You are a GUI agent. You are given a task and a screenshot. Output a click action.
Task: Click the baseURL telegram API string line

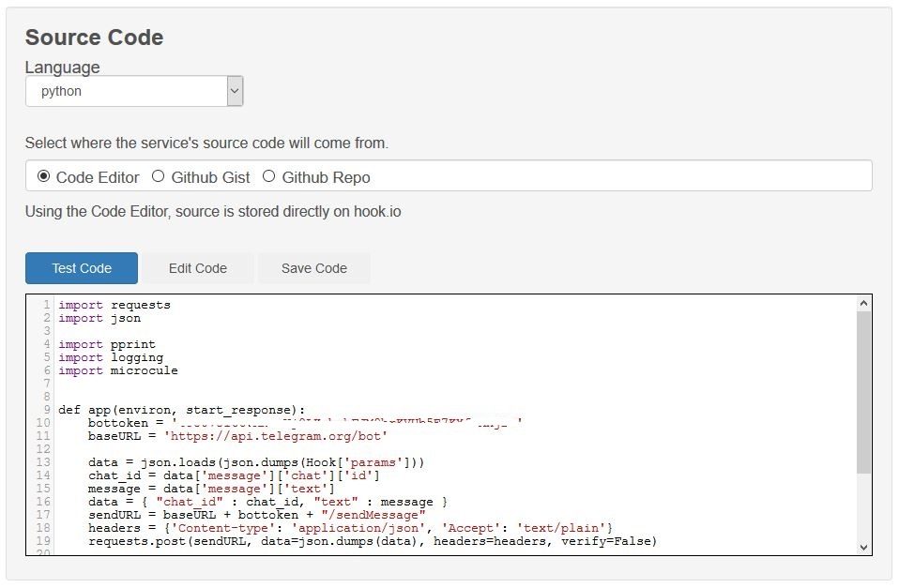pyautogui.click(x=237, y=436)
